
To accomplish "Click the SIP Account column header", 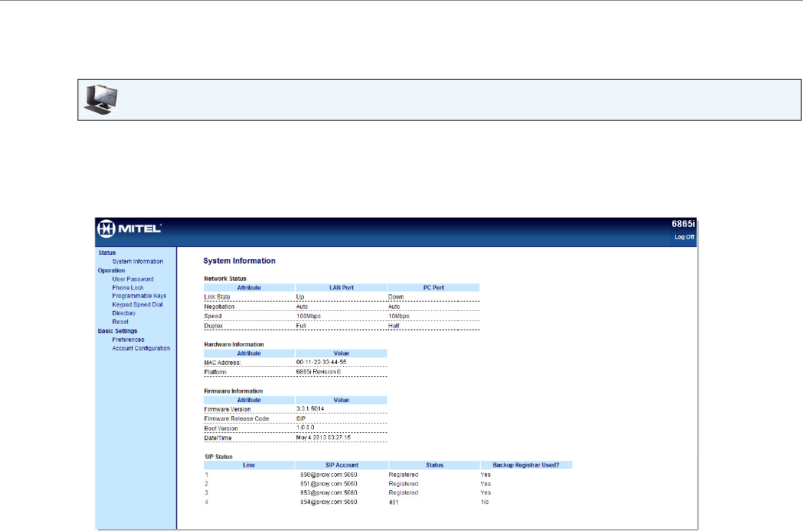I will click(342, 465).
